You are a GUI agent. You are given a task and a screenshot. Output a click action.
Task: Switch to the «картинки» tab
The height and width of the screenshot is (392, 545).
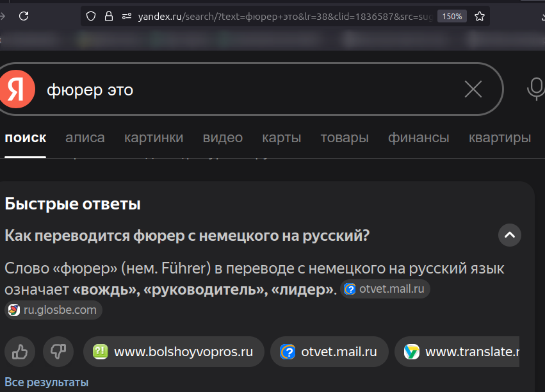point(154,138)
